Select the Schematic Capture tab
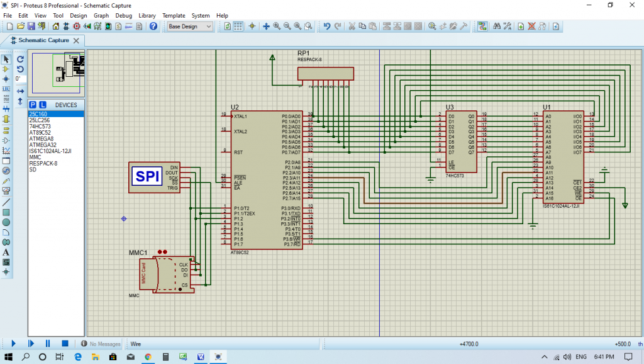 tap(43, 40)
